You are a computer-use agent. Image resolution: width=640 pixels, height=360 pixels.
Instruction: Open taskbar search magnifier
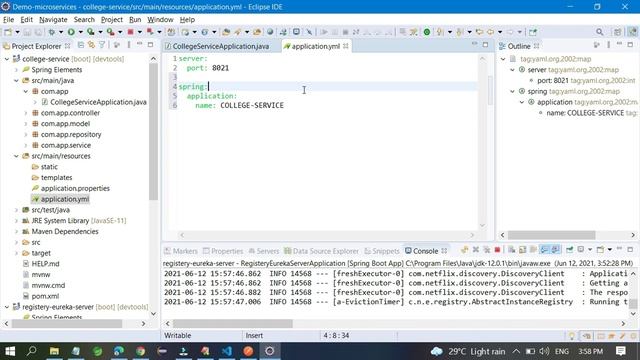click(31, 351)
